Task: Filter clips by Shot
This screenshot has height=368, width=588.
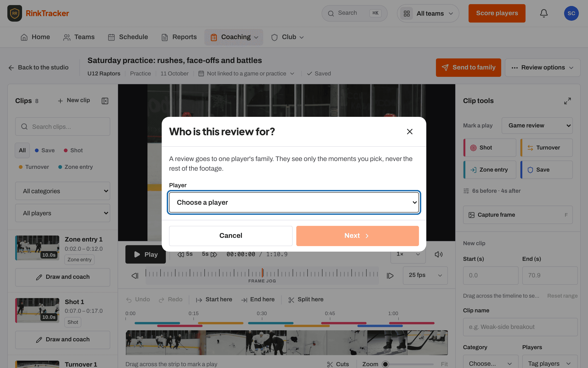Action: 73,150
